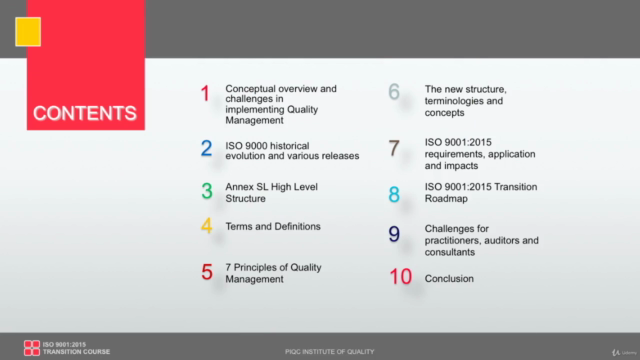Click the blue number 2 marker

pyautogui.click(x=207, y=149)
